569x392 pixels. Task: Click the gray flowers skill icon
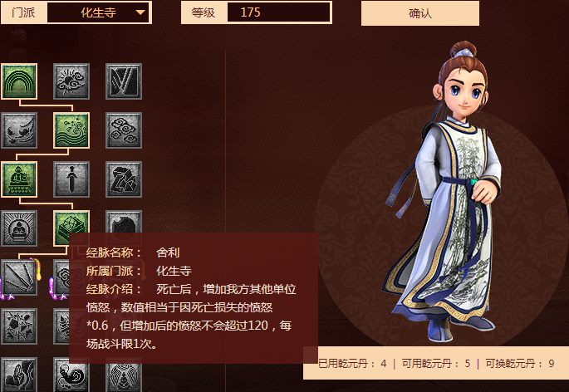[x=19, y=326]
